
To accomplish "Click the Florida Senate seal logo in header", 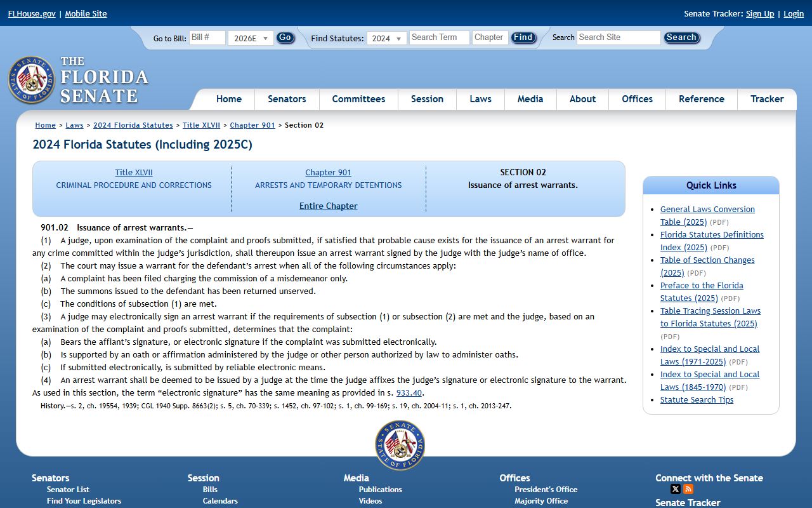I will [32, 80].
